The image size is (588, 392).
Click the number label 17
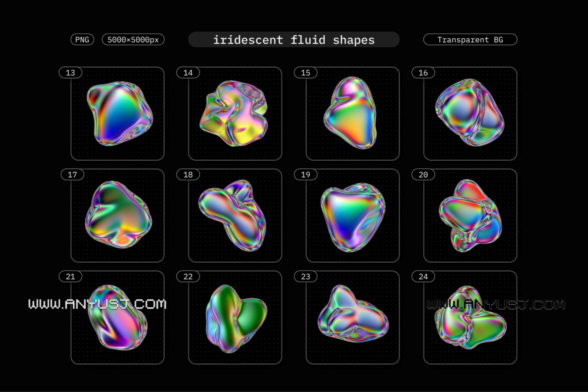pos(73,174)
